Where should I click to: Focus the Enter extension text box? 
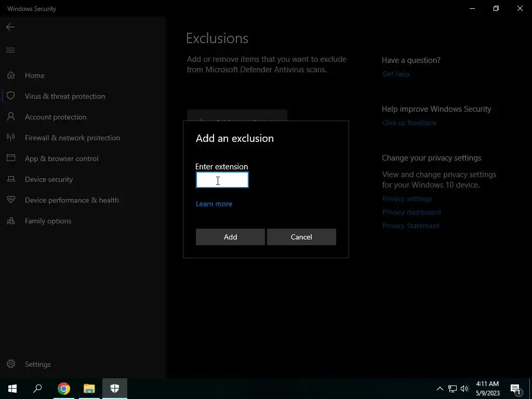click(222, 180)
